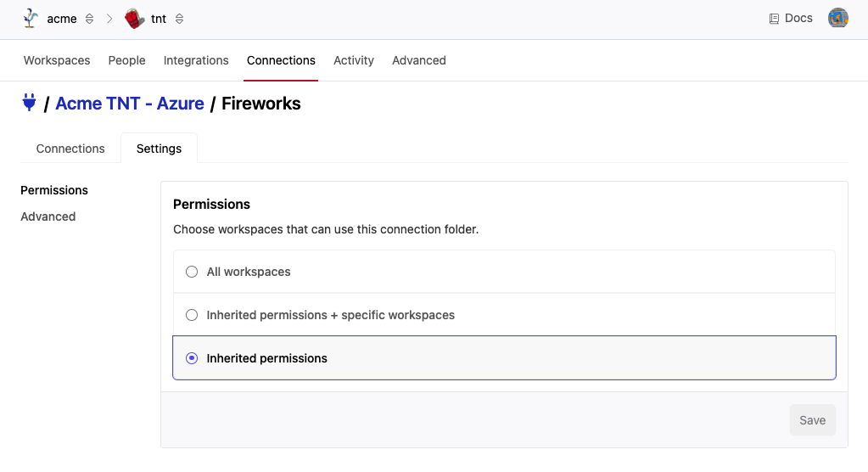Image resolution: width=868 pixels, height=472 pixels.
Task: Select the All workspaces radio option
Action: click(192, 272)
